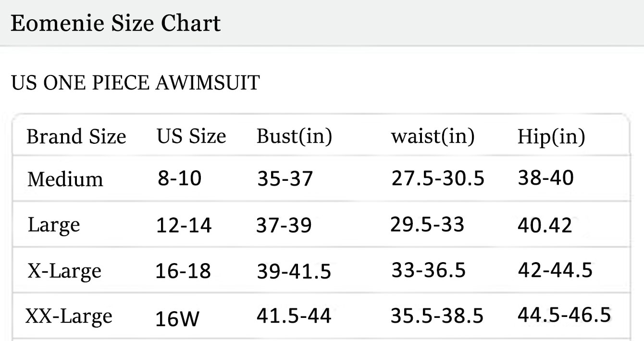Click the Brand Size column header
This screenshot has height=341, width=644.
[x=76, y=137]
